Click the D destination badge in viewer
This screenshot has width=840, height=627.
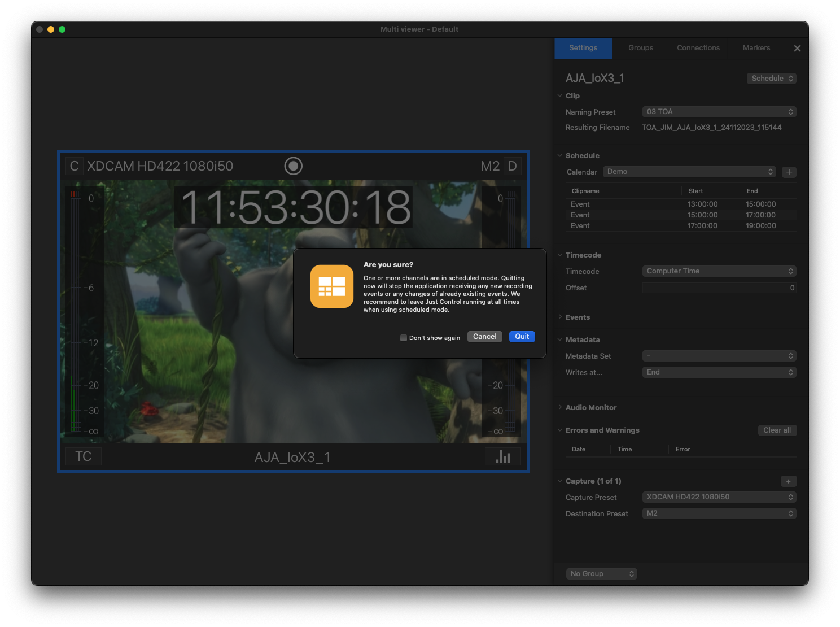(x=512, y=166)
